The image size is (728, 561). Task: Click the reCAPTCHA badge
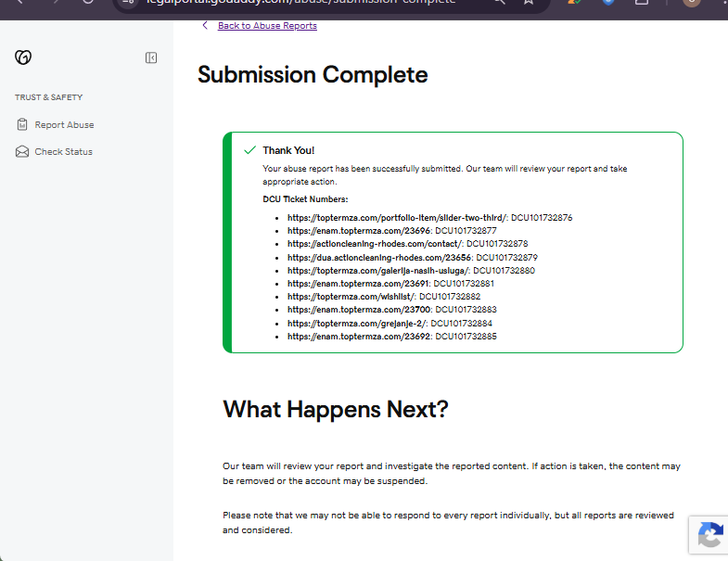click(x=709, y=535)
